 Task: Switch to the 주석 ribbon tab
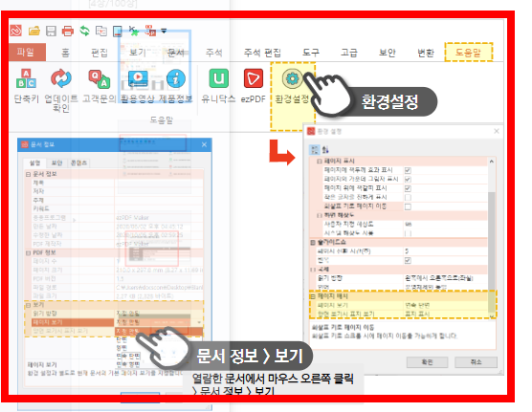pos(214,53)
